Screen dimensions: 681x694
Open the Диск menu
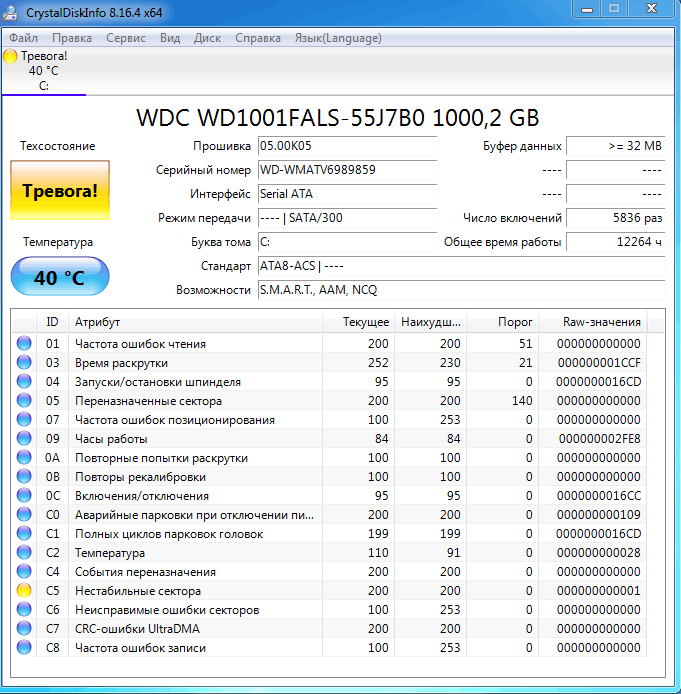point(207,38)
